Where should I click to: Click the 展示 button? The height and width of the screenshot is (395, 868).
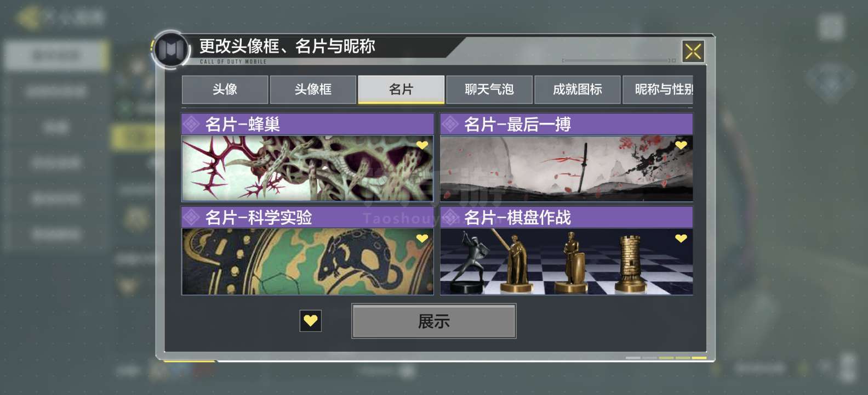(434, 321)
